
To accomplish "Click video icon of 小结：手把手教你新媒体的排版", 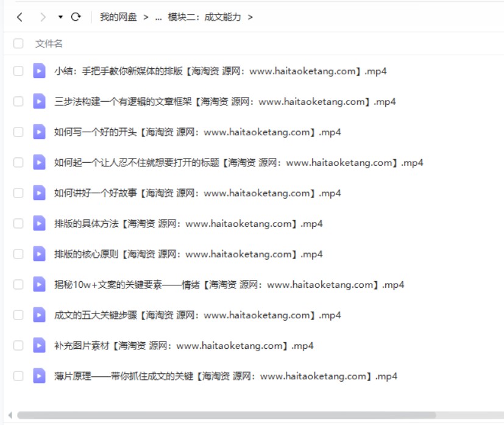I will pyautogui.click(x=39, y=71).
